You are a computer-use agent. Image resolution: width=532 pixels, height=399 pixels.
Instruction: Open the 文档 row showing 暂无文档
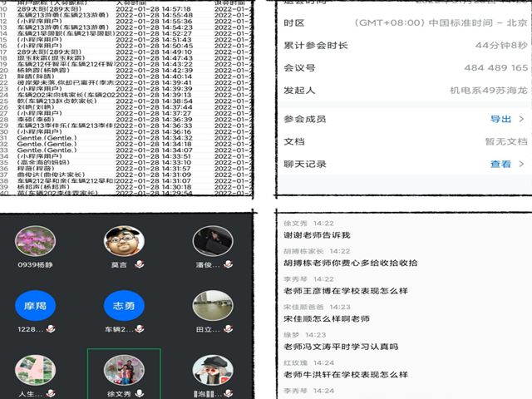pos(405,142)
